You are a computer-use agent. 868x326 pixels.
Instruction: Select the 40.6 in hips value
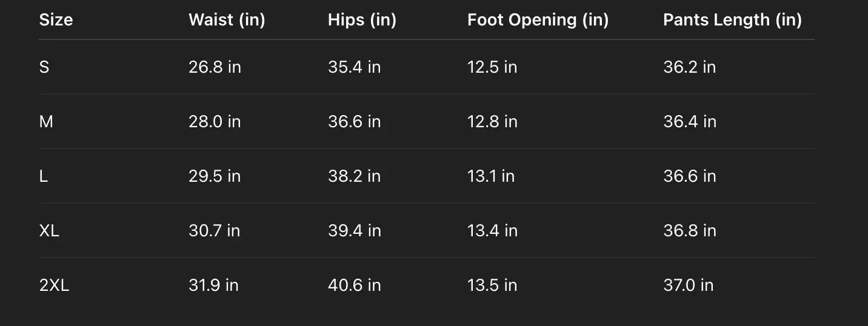point(354,285)
